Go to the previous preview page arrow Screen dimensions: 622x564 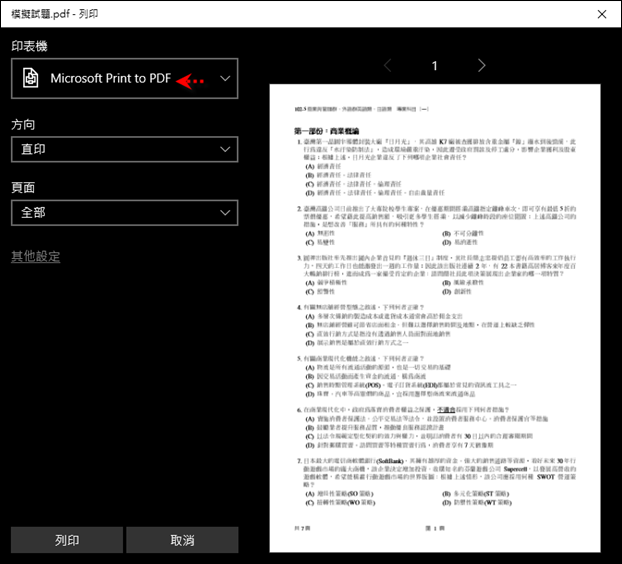[x=388, y=65]
